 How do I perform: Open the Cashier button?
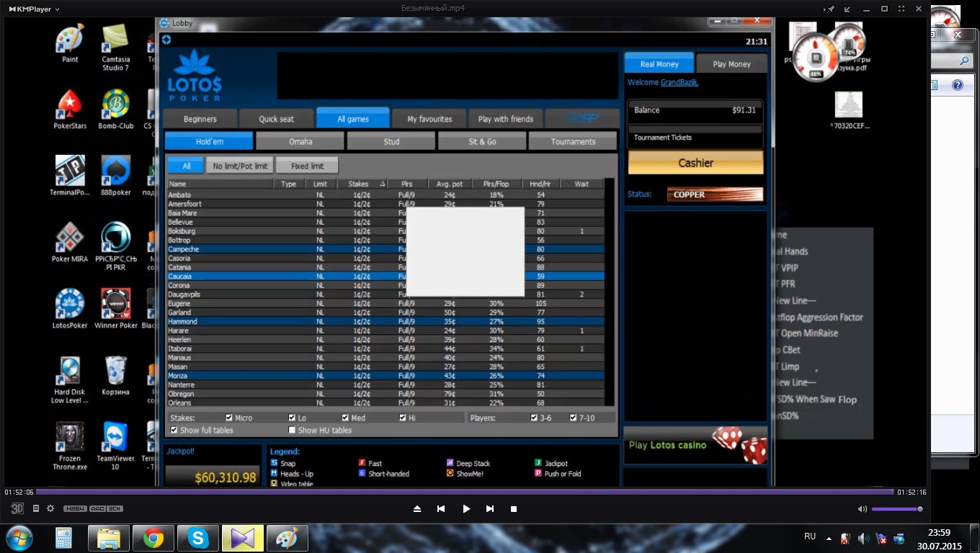[x=695, y=163]
